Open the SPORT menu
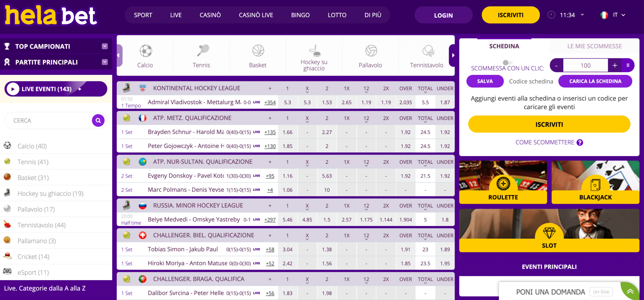Screen dimensions: 644x300 (143, 15)
